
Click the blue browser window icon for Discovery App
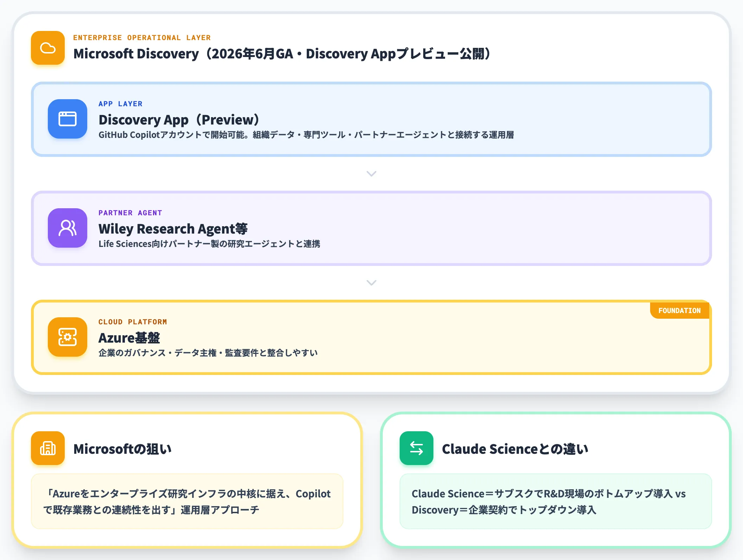pyautogui.click(x=68, y=119)
